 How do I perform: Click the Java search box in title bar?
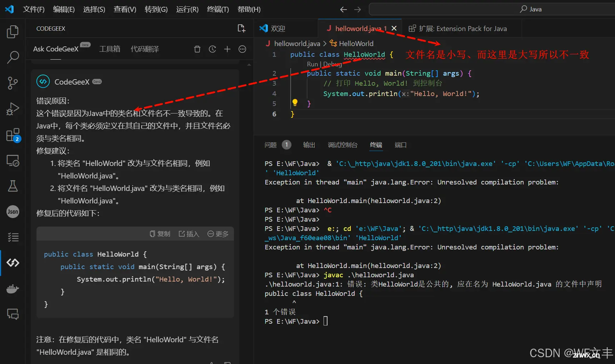point(493,9)
